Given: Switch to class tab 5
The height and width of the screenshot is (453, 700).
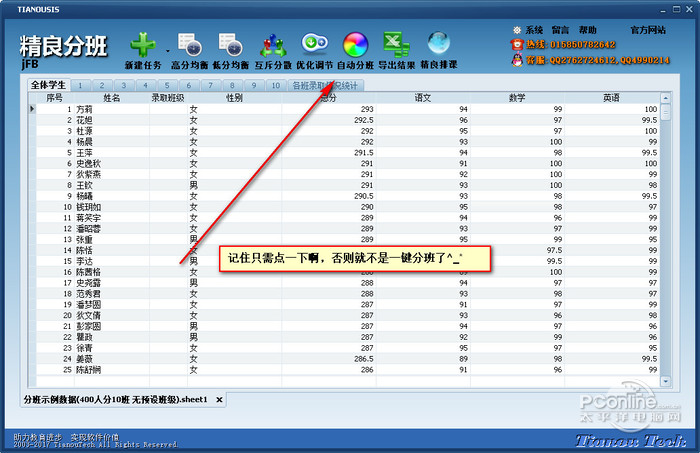Looking at the screenshot, I should click(167, 85).
